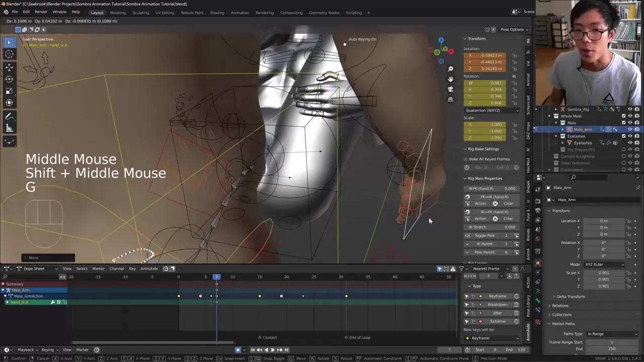Click the camera view icon in viewport
The image size is (644, 362).
[450, 89]
